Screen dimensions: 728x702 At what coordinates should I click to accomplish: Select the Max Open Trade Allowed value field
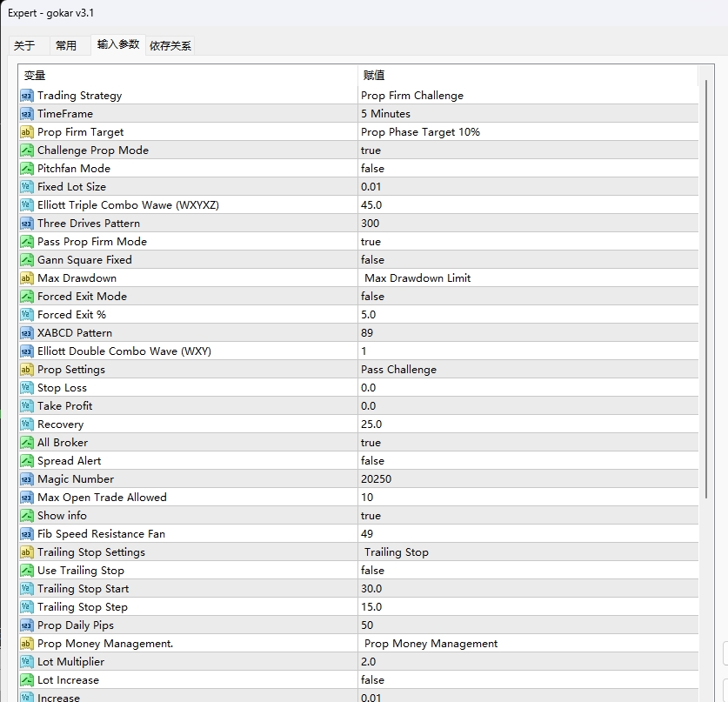528,498
